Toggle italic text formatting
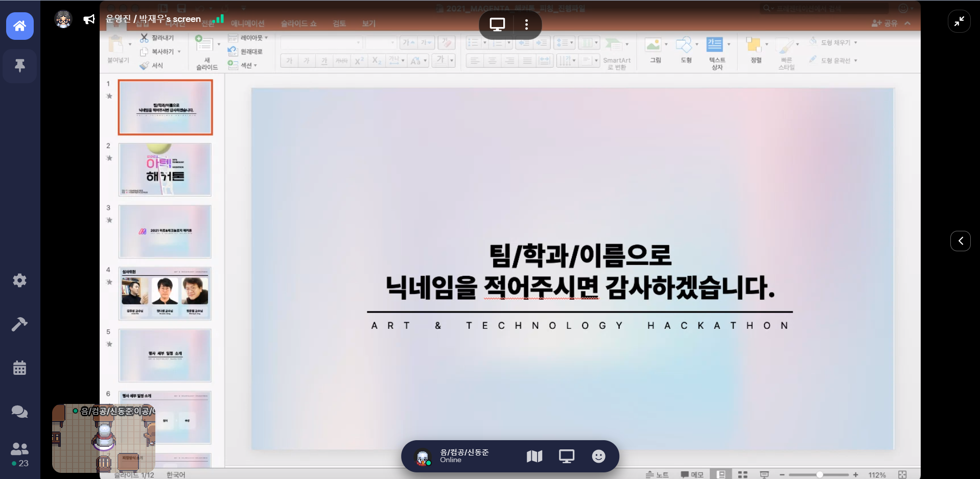Viewport: 980px width, 479px height. coord(307,61)
